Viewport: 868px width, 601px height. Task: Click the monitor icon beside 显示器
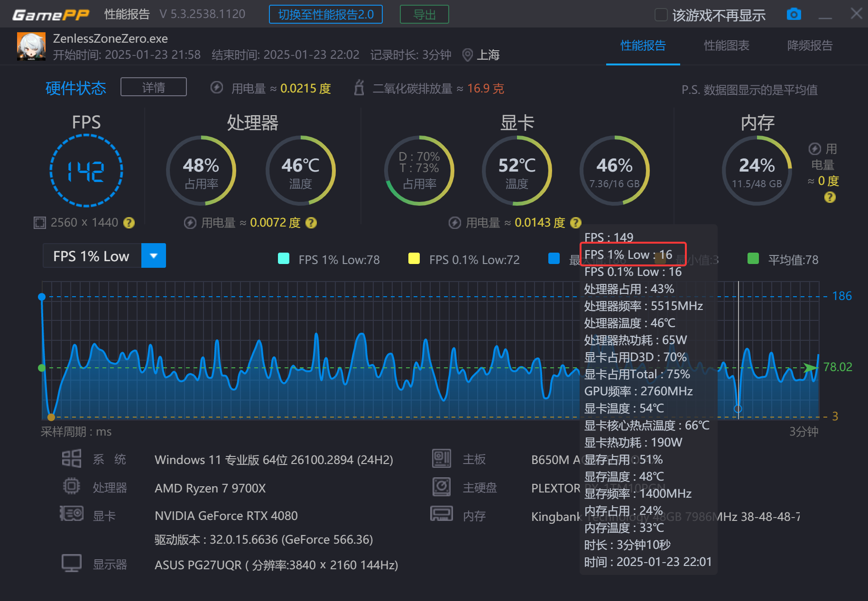[71, 563]
